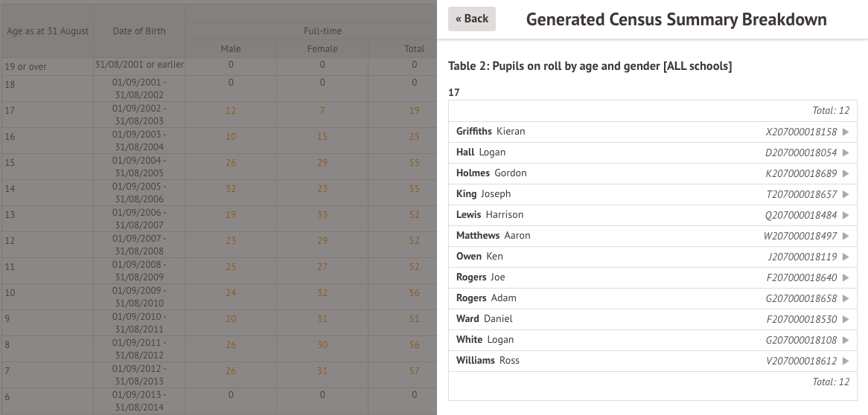Click arrow icon beside Ward Daniel
The width and height of the screenshot is (868, 415).
(846, 319)
